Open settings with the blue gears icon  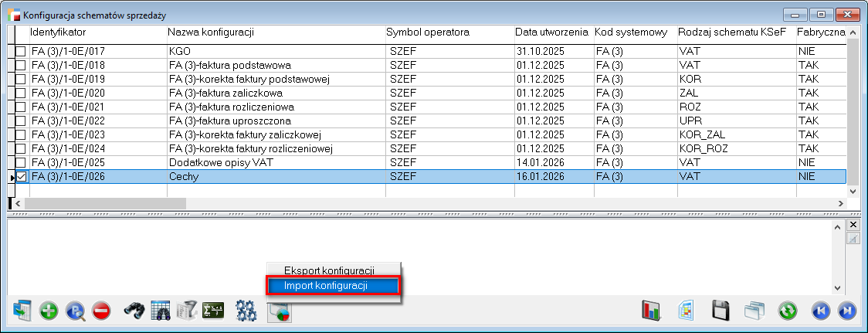246,311
